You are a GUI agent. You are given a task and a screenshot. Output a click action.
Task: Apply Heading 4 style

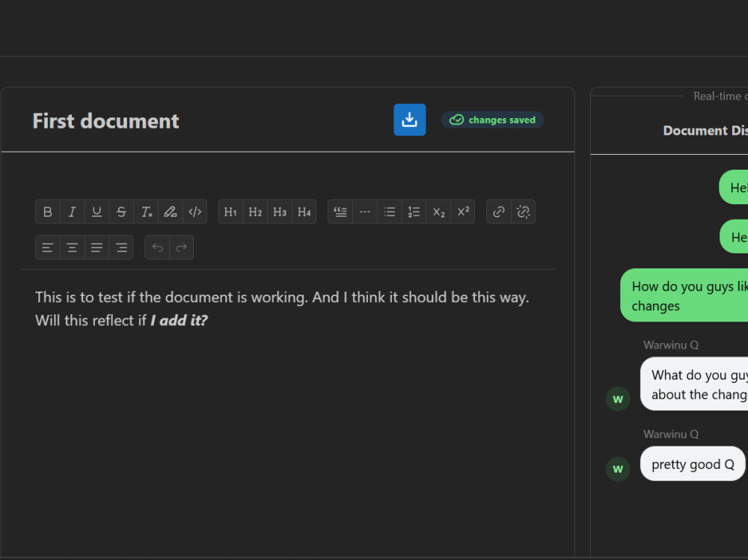[304, 212]
